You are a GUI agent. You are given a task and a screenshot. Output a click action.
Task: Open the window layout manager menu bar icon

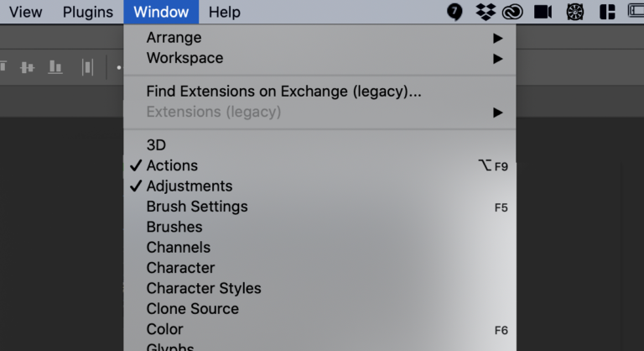pyautogui.click(x=607, y=12)
